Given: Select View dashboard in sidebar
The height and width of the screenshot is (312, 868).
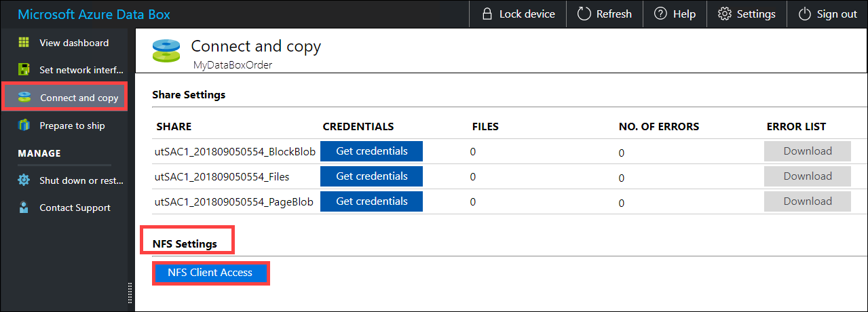Looking at the screenshot, I should tap(74, 43).
